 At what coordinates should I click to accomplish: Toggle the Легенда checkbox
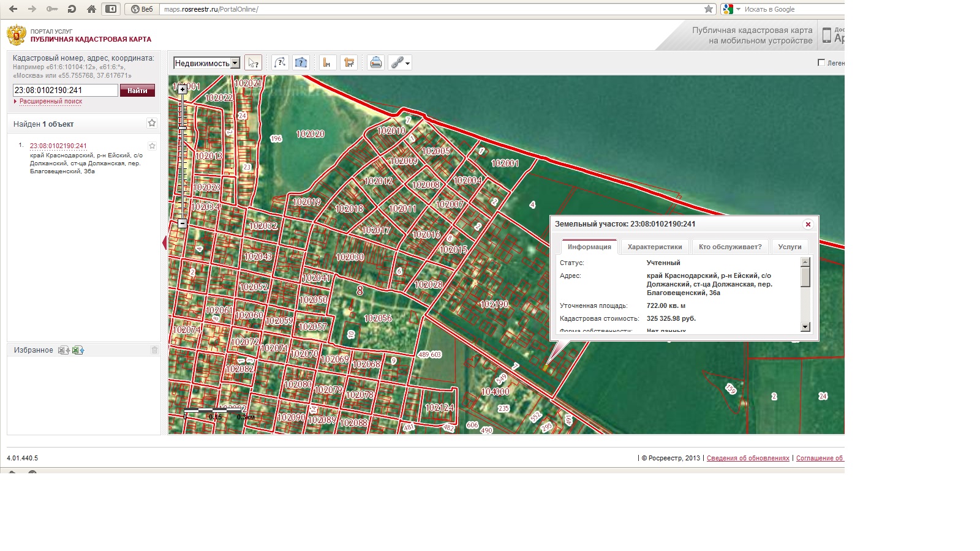click(821, 62)
